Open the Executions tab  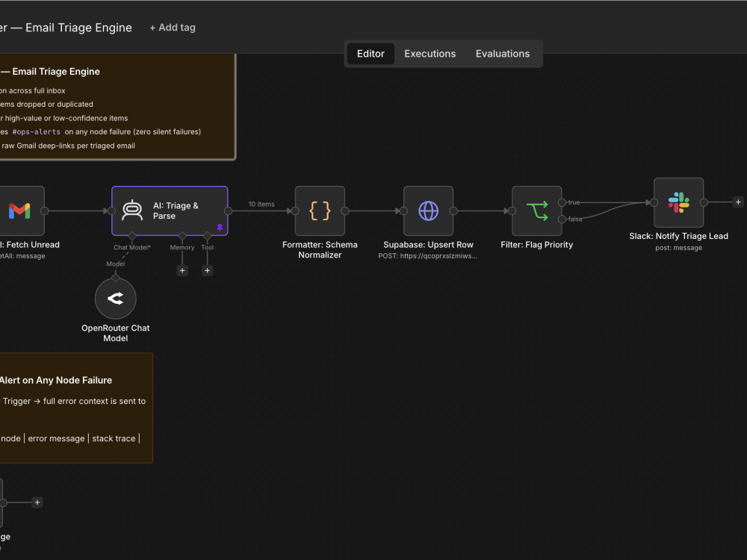[430, 54]
